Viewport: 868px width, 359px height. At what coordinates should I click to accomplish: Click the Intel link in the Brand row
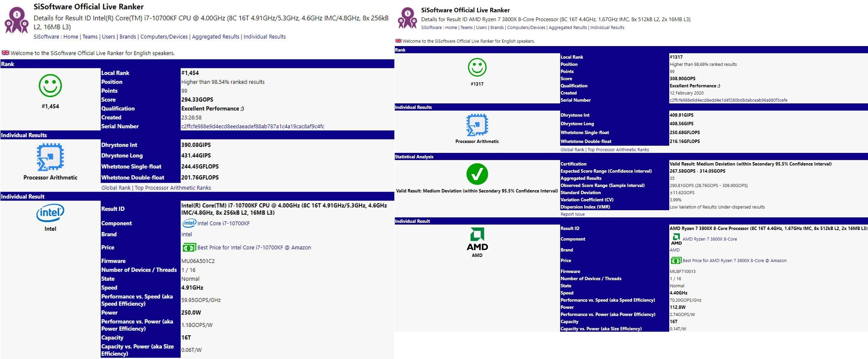click(186, 234)
